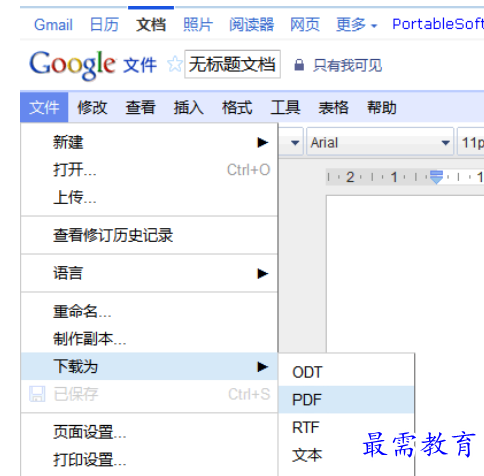Click the lock privacy icon

[x=299, y=65]
